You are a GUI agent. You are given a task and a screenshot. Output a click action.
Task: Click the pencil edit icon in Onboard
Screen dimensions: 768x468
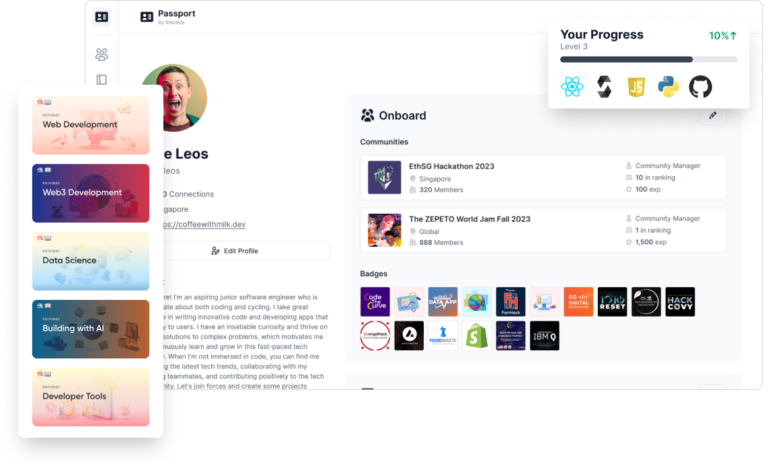pos(713,115)
